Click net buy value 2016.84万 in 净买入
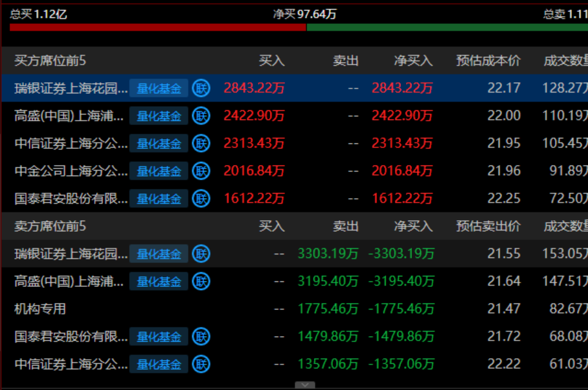588x390 pixels. [x=402, y=170]
